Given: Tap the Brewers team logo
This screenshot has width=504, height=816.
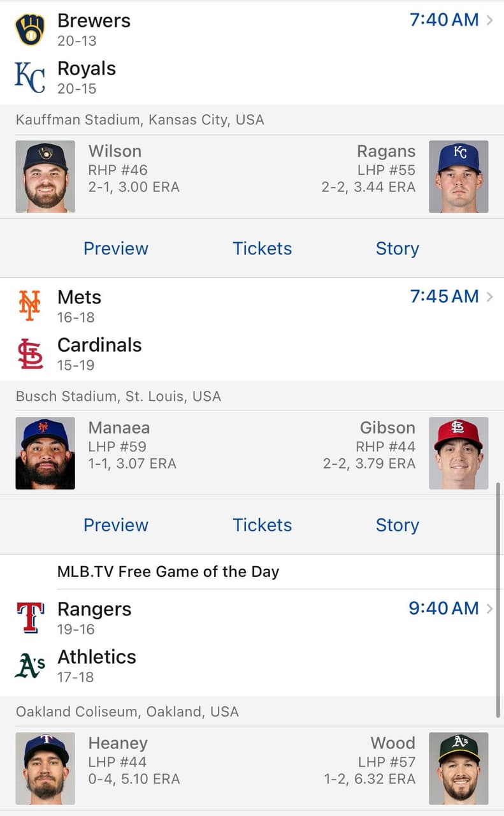Looking at the screenshot, I should 30,30.
